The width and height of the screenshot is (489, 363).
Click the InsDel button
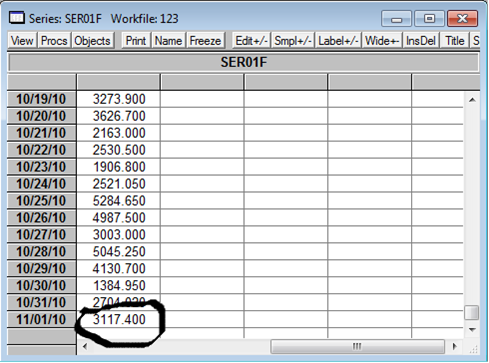pos(421,41)
